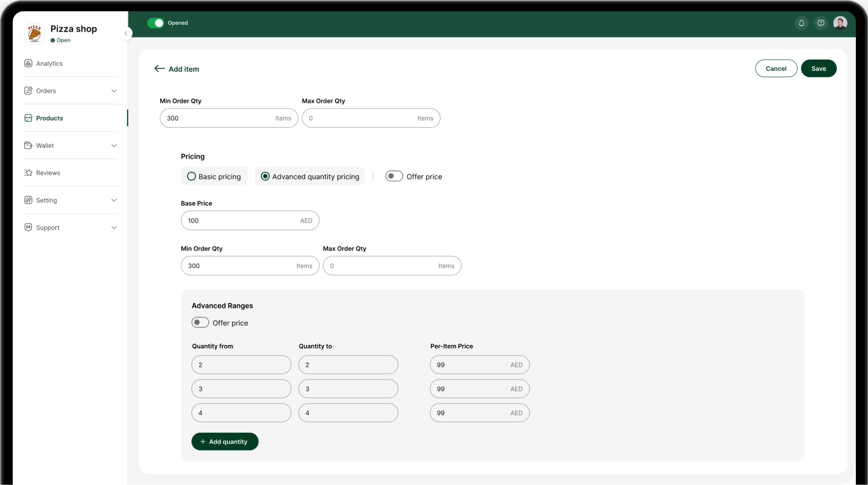Select the Orders icon in sidebar
The width and height of the screenshot is (868, 485).
point(28,91)
